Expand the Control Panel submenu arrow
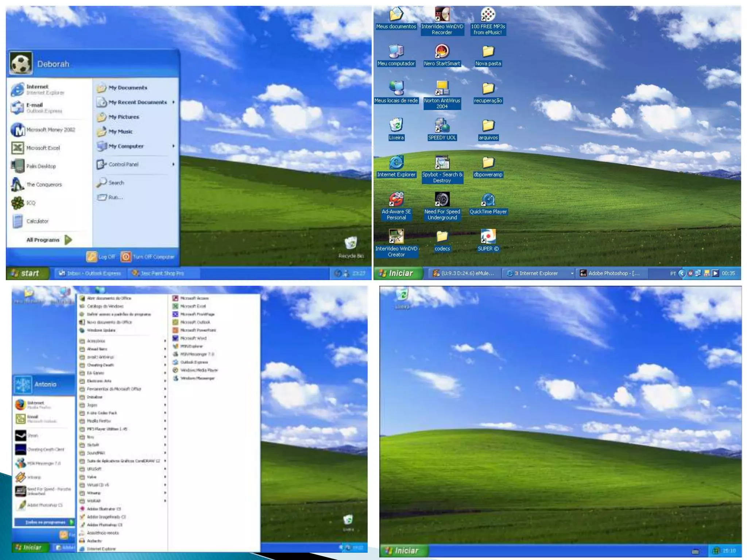 coord(174,164)
